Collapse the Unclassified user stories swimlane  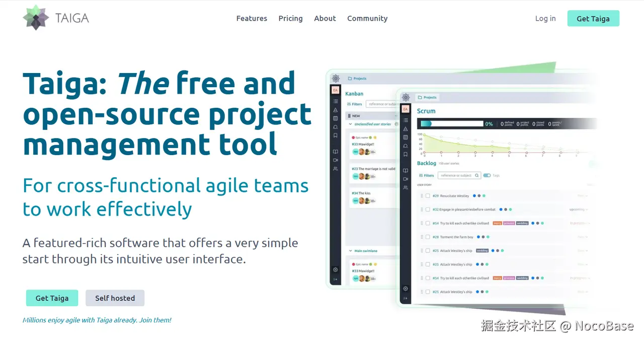point(351,124)
